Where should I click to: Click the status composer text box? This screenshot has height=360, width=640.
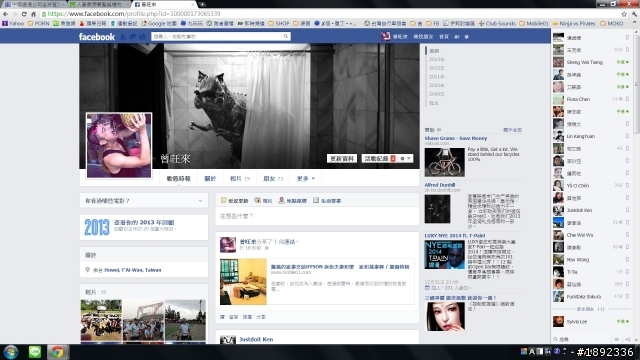click(317, 216)
